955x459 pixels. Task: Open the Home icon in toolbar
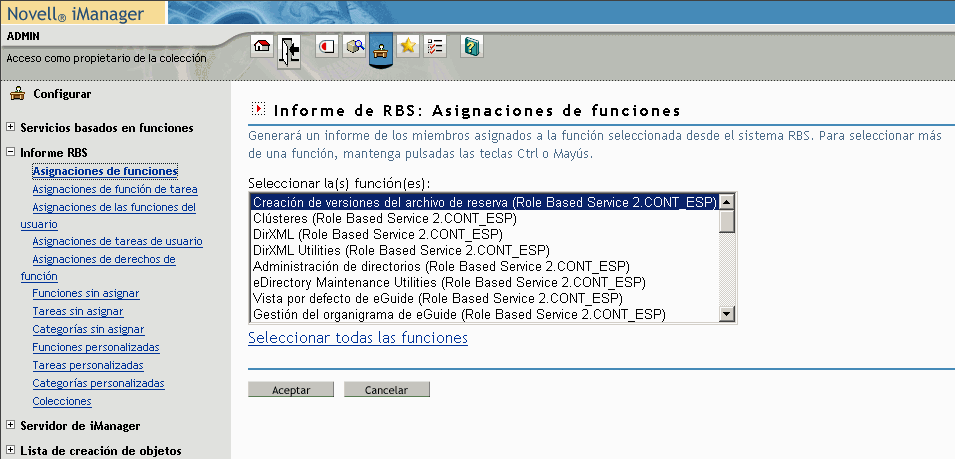pos(263,46)
